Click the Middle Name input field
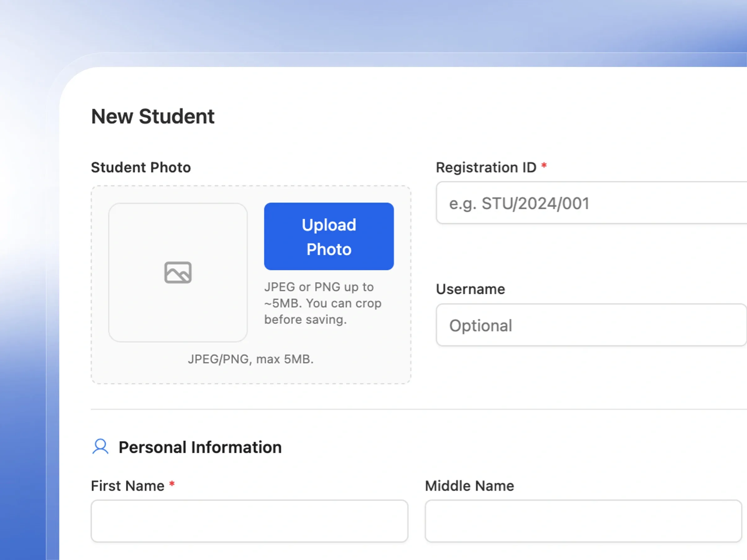 coord(583,521)
